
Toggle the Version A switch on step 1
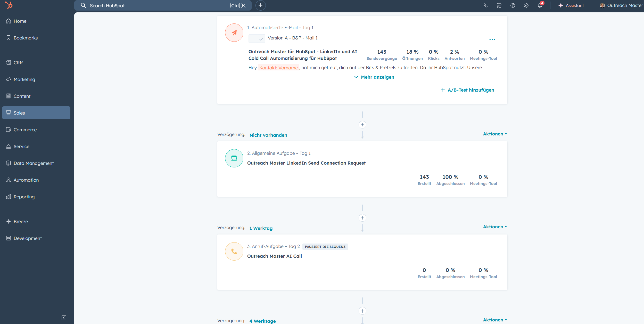[257, 39]
